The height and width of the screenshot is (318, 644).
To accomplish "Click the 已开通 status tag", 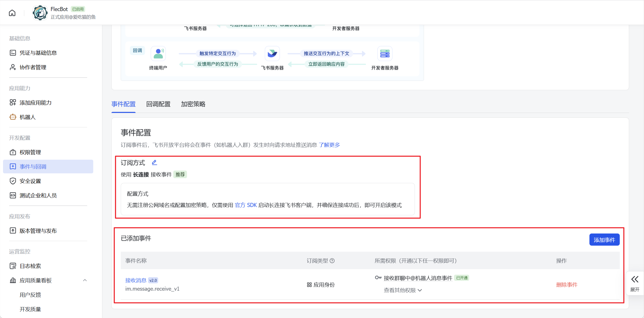I will (462, 278).
